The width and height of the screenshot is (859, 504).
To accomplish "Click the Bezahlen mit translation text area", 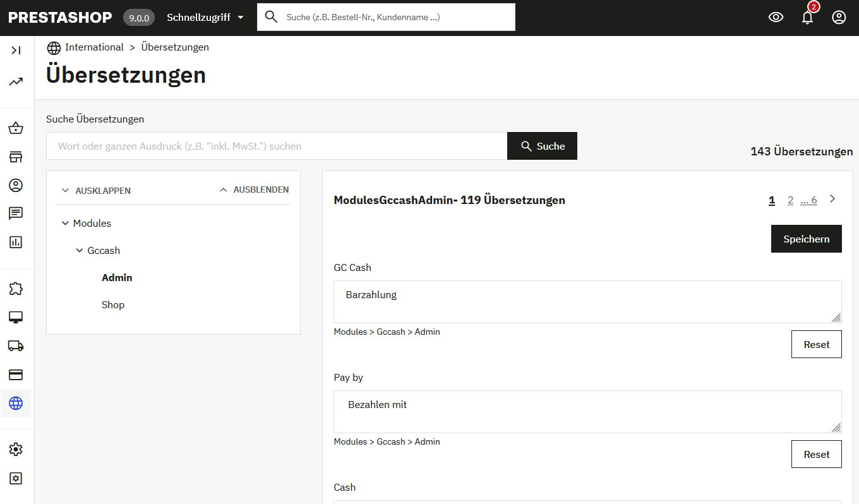I will pyautogui.click(x=587, y=412).
